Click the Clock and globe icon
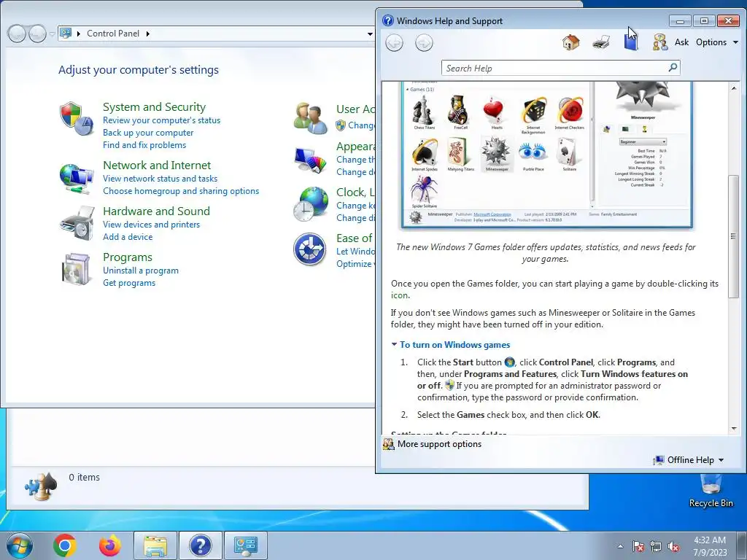This screenshot has width=747, height=560. pos(310,204)
